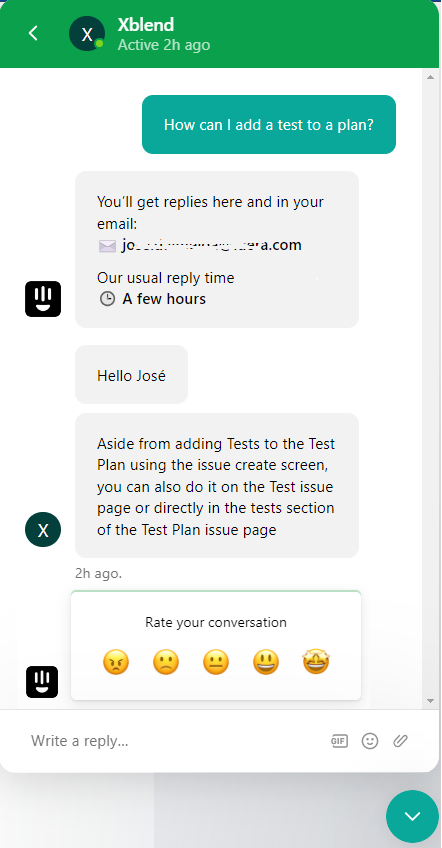Click the Intercom bot avatar beside reply time
442x848 pixels.
[43, 299]
